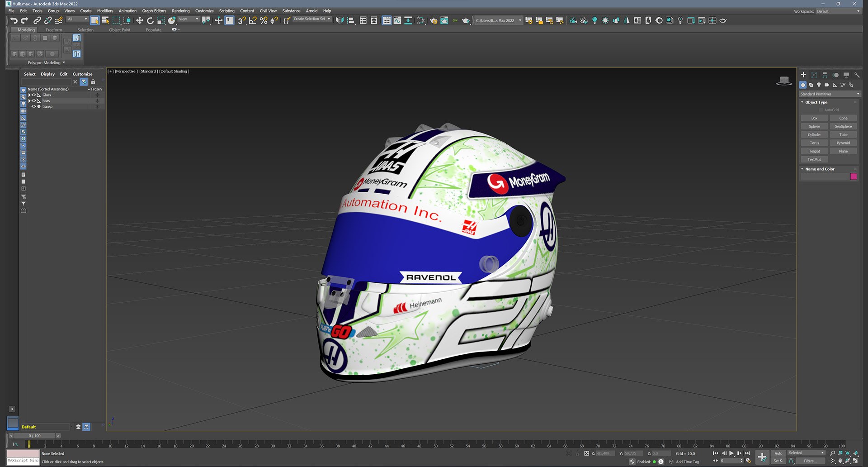Open the key filter Selected dropdown

807,453
